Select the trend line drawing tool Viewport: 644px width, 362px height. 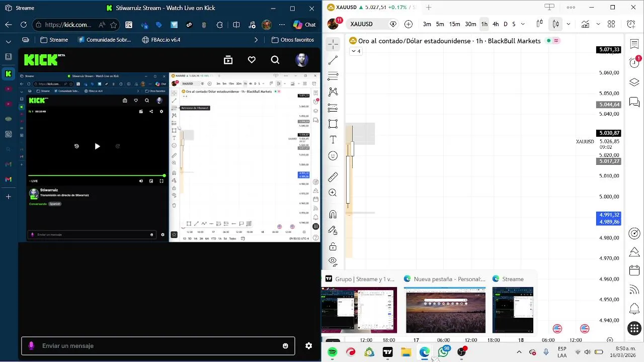(x=333, y=60)
